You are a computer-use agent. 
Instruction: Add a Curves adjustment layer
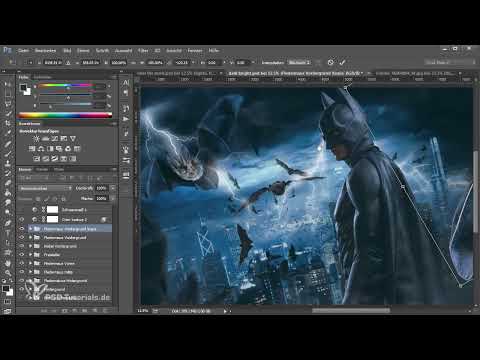55,138
